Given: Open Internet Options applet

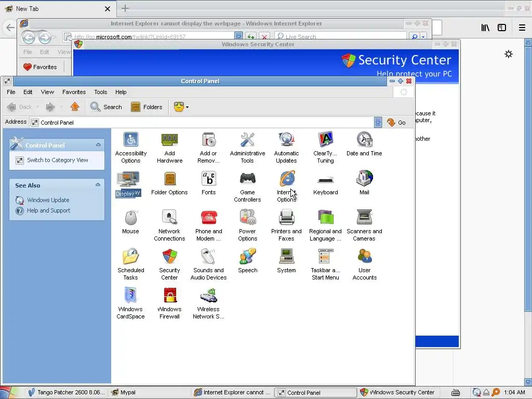Looking at the screenshot, I should point(286,187).
